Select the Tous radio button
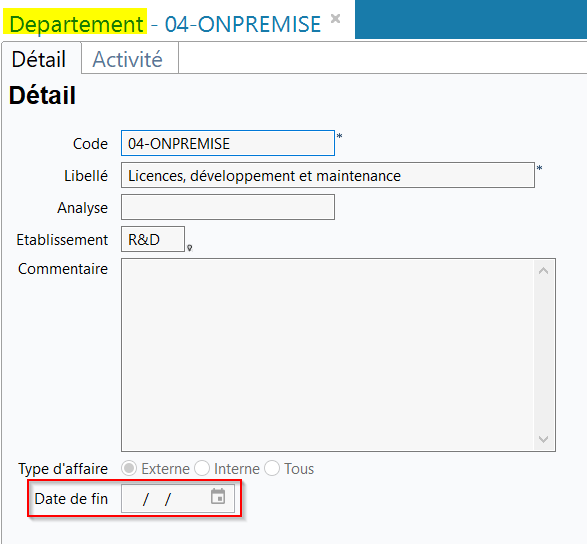Image resolution: width=587 pixels, height=544 pixels. pyautogui.click(x=272, y=468)
